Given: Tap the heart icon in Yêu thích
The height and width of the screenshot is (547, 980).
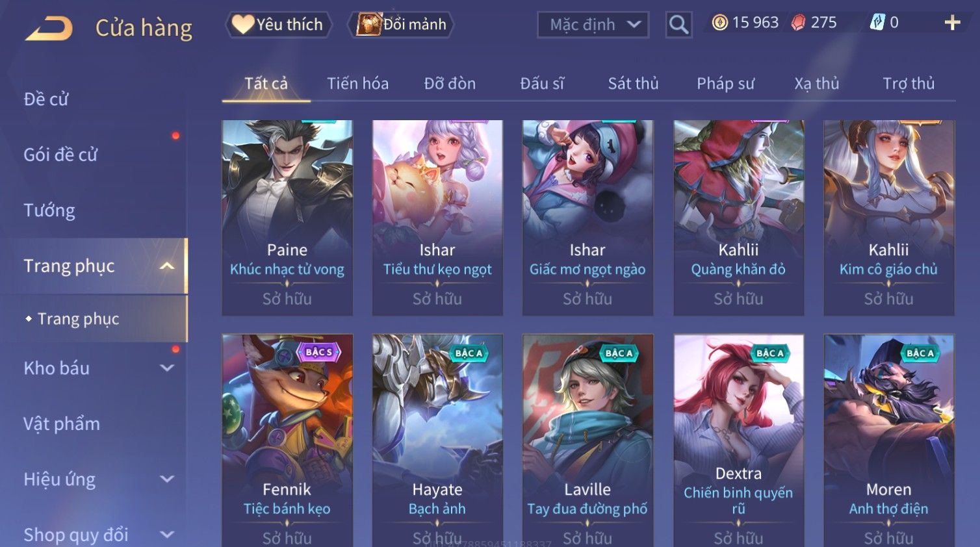Looking at the screenshot, I should click(242, 25).
